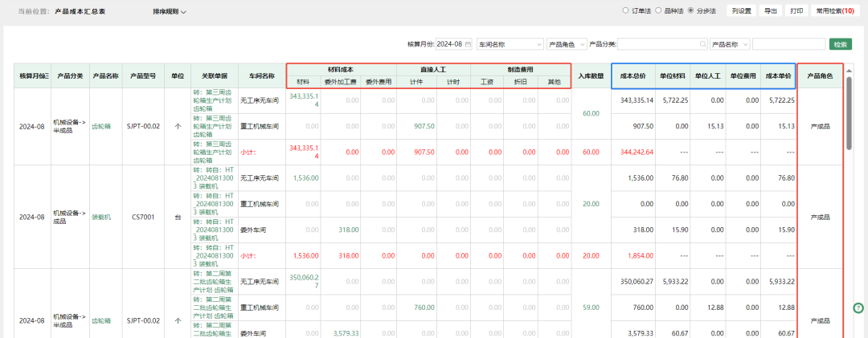Viewport: 868px width, 338px height.
Task: Open the 产品角色 dropdown
Action: coord(567,44)
